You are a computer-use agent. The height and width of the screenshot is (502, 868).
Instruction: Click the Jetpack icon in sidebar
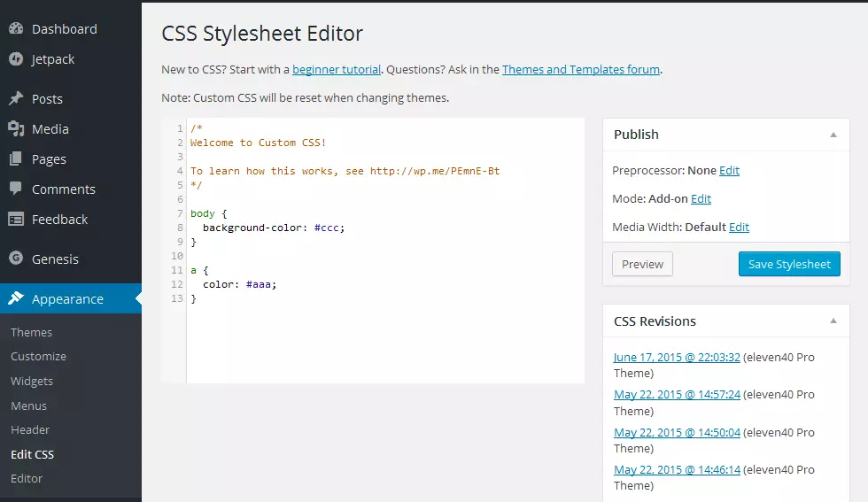[x=16, y=58]
